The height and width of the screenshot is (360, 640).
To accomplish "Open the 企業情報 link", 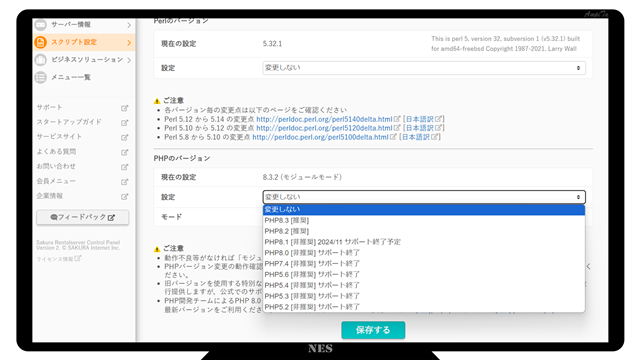I will pyautogui.click(x=49, y=196).
